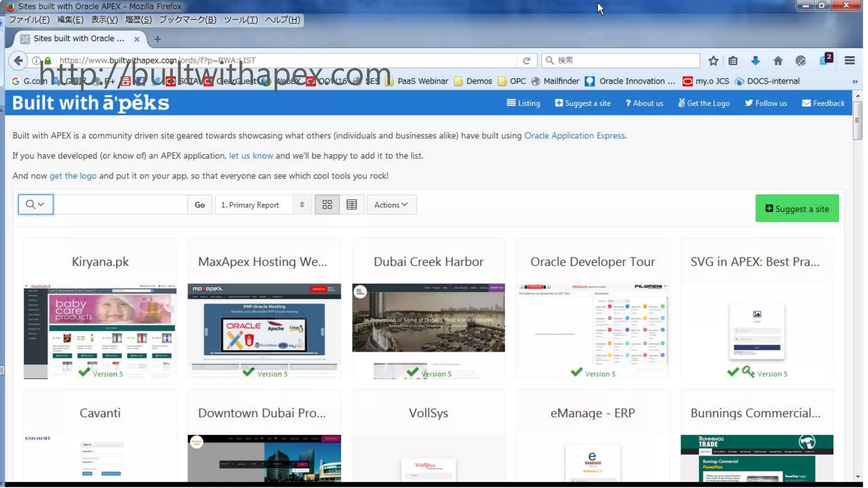Click the green Suggest a site button
Screen dimensions: 868x488
pos(797,208)
